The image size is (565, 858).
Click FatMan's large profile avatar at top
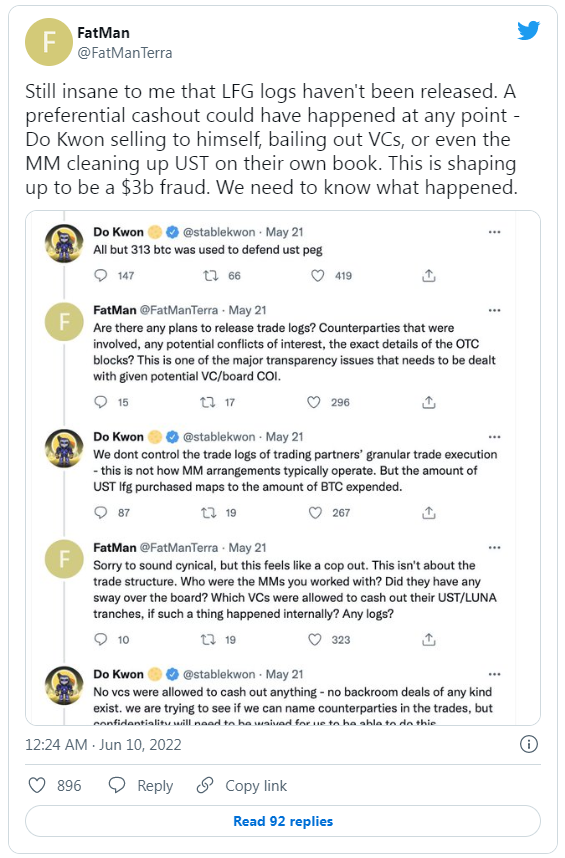coord(49,42)
